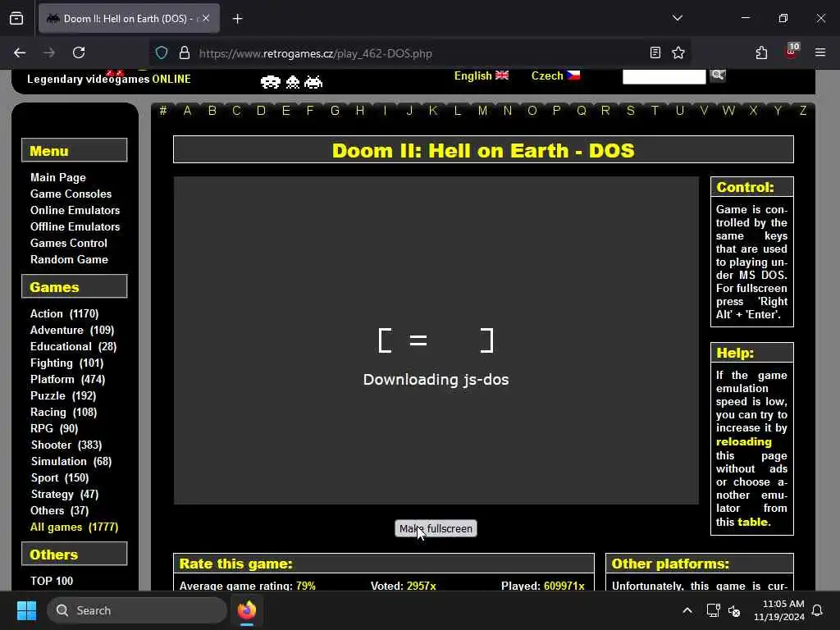Browse Shooter games category
The width and height of the screenshot is (840, 630).
tap(66, 445)
